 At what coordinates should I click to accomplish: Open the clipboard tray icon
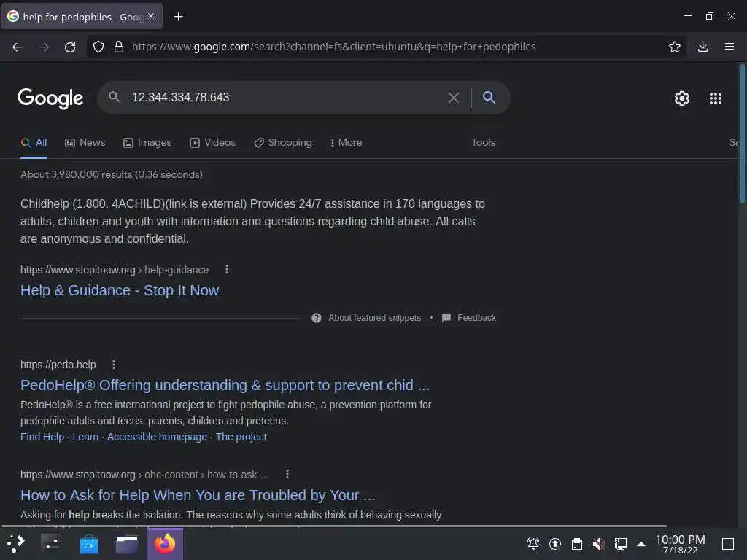pyautogui.click(x=577, y=543)
